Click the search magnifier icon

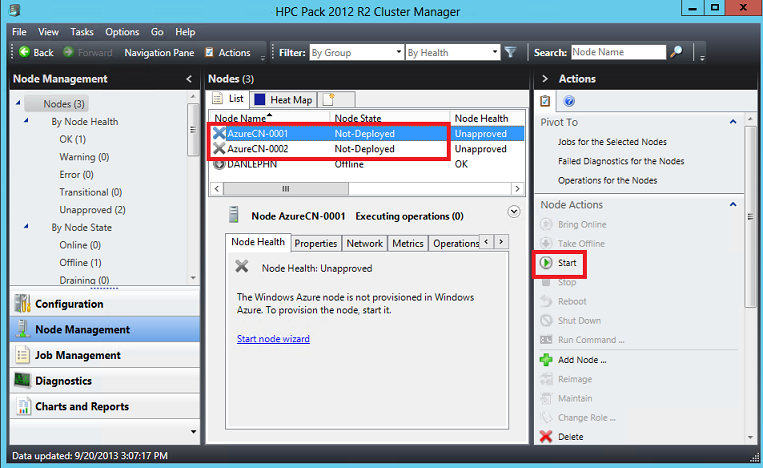click(676, 52)
